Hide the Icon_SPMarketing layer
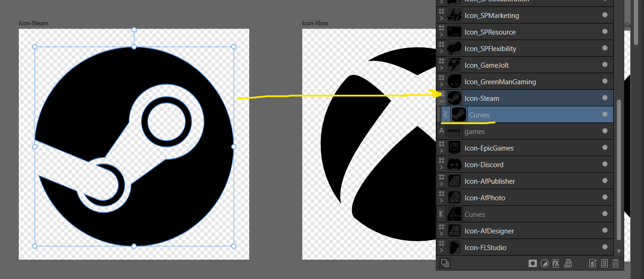 click(x=605, y=15)
